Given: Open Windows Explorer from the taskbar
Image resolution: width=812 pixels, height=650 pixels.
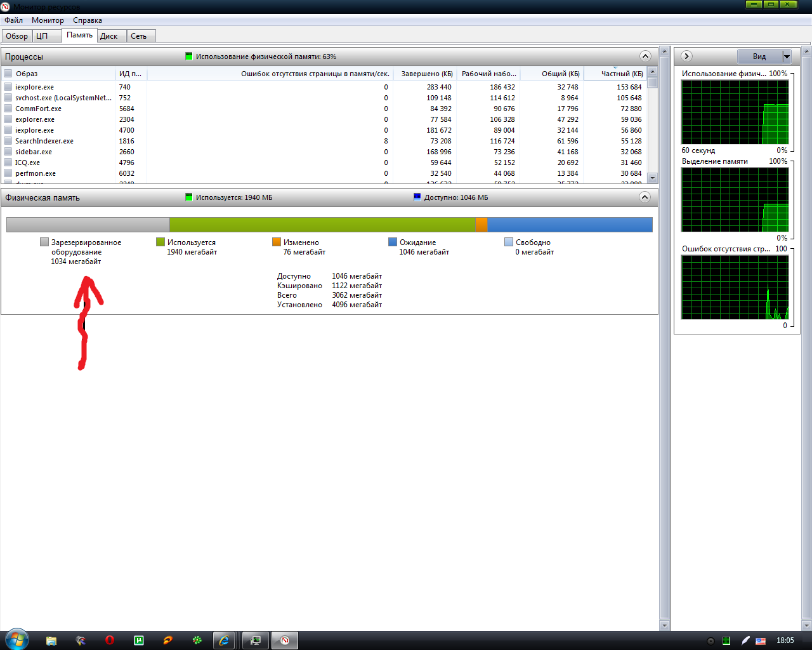Looking at the screenshot, I should coord(51,640).
